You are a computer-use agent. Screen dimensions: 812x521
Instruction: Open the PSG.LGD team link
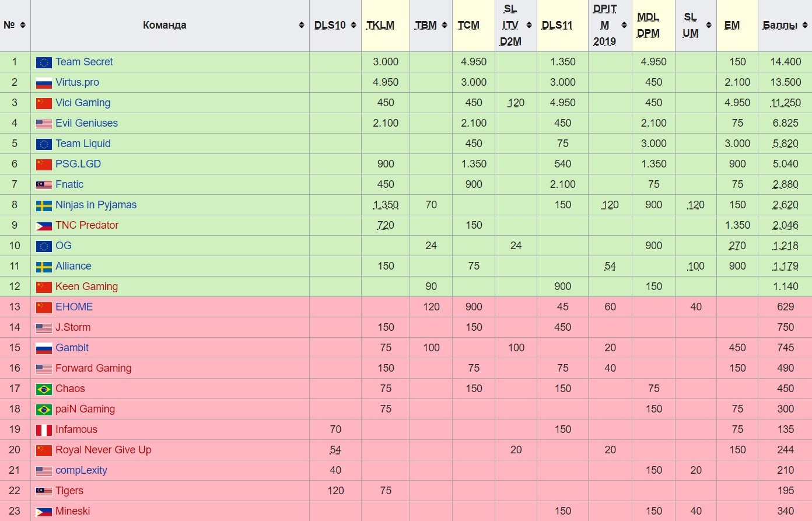coord(78,164)
